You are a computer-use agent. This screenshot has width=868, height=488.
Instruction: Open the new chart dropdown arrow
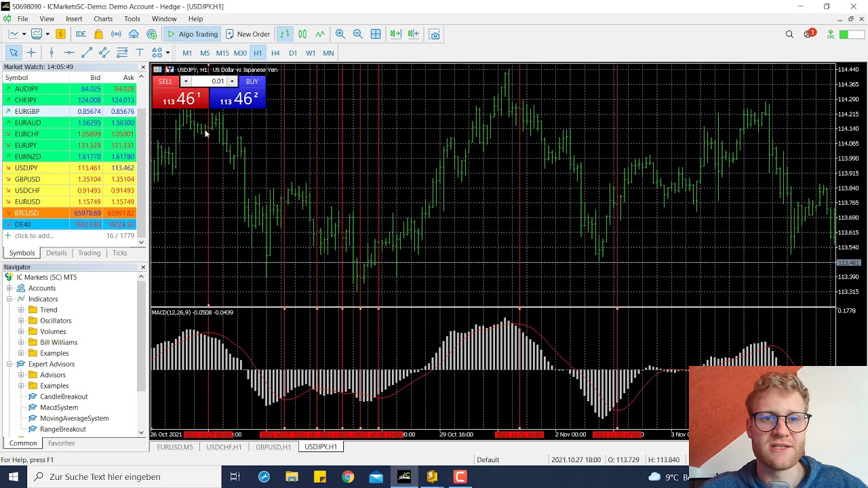24,34
